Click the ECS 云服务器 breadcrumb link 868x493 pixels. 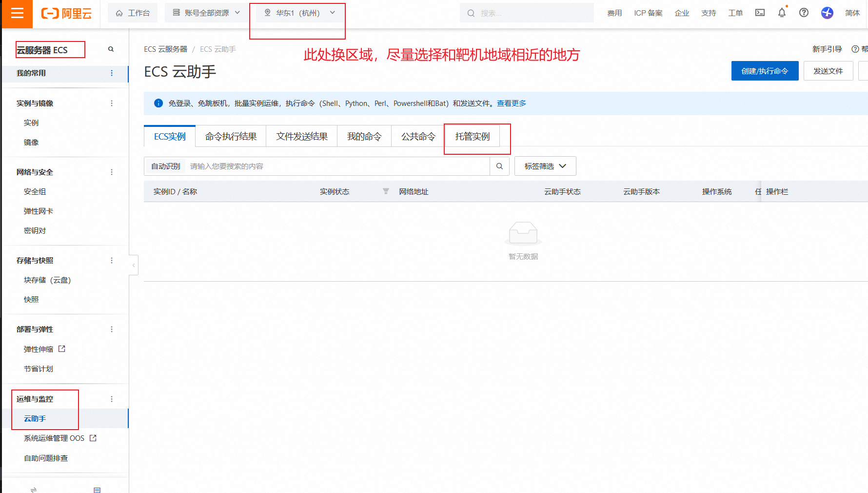(x=166, y=49)
